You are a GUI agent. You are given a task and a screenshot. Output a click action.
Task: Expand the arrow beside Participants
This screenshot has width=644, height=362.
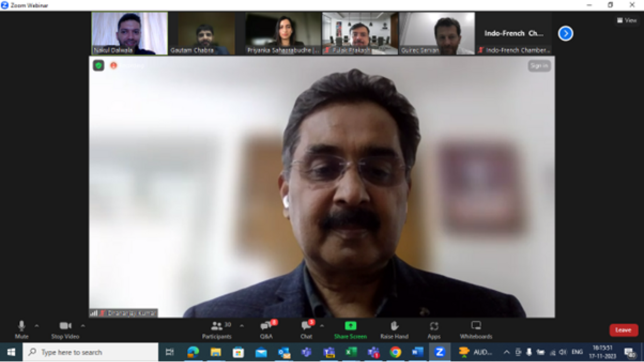(x=241, y=326)
